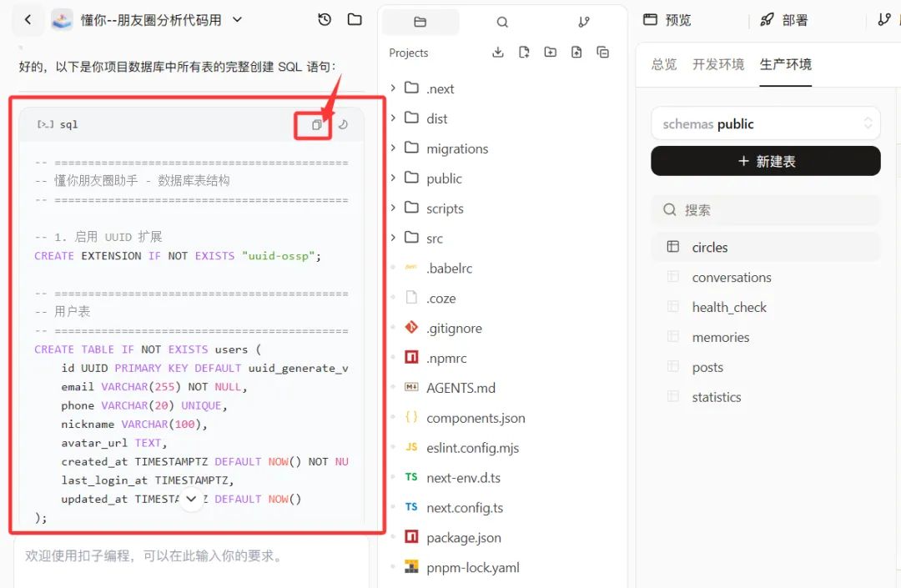Open the project name dropdown chevron

237,20
